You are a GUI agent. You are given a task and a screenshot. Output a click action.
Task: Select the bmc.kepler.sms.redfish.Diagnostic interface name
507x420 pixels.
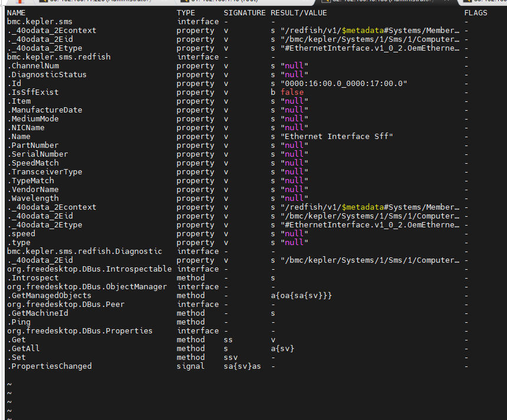pos(84,252)
